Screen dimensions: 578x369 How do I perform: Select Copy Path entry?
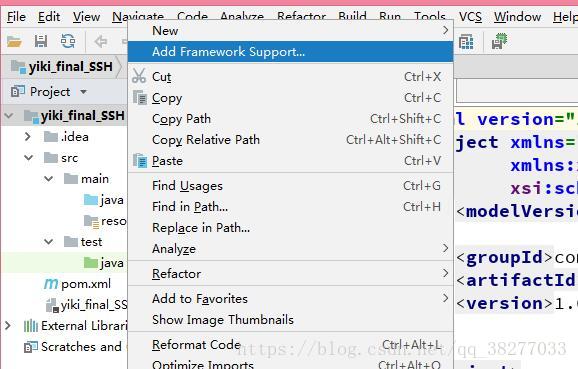pos(290,119)
